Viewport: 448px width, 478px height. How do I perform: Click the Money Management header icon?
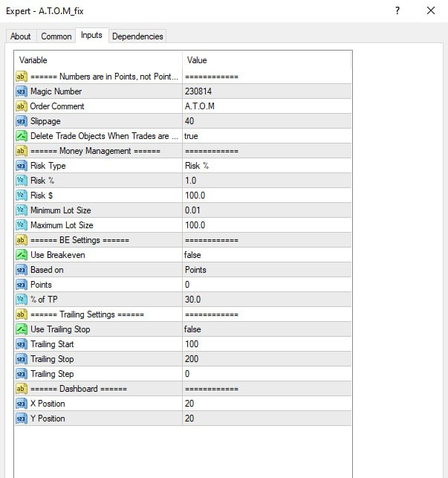[22, 151]
